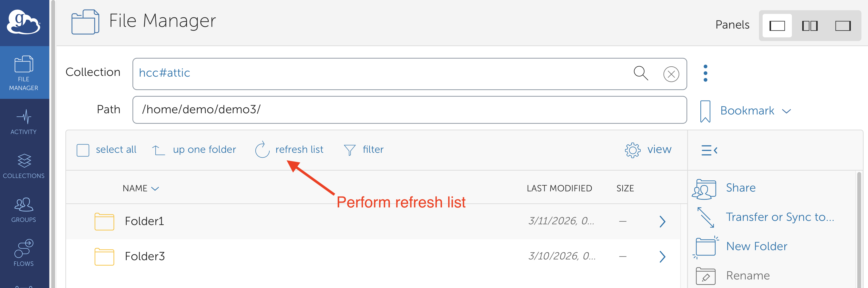Open the Activity tab in sidebar
868x288 pixels.
click(x=24, y=122)
